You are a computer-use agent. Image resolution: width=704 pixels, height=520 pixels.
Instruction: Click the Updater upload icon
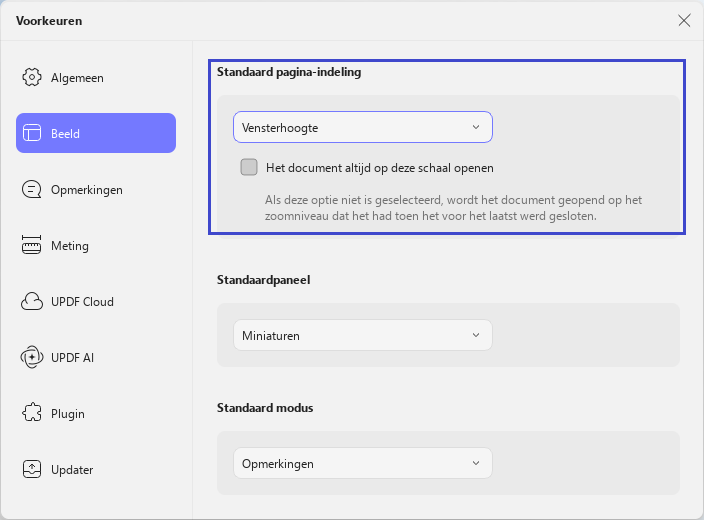click(x=32, y=469)
